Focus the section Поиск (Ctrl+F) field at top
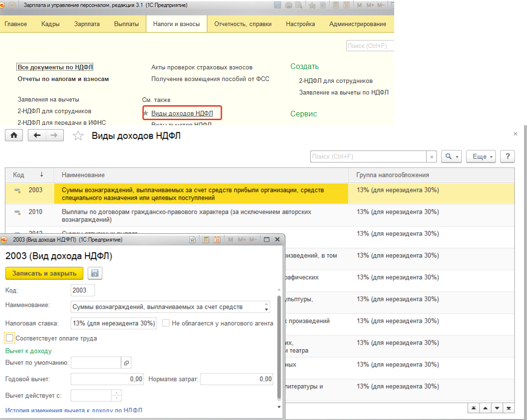The height and width of the screenshot is (420, 527). pyautogui.click(x=370, y=46)
